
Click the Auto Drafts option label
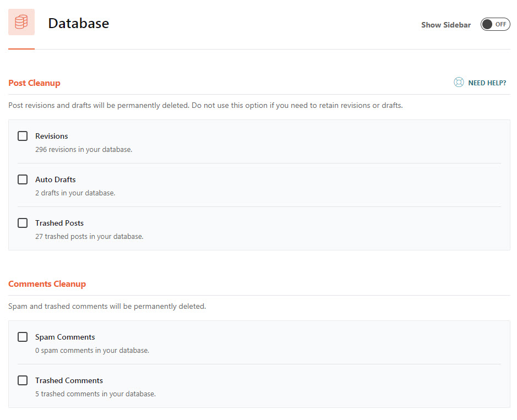tap(56, 179)
